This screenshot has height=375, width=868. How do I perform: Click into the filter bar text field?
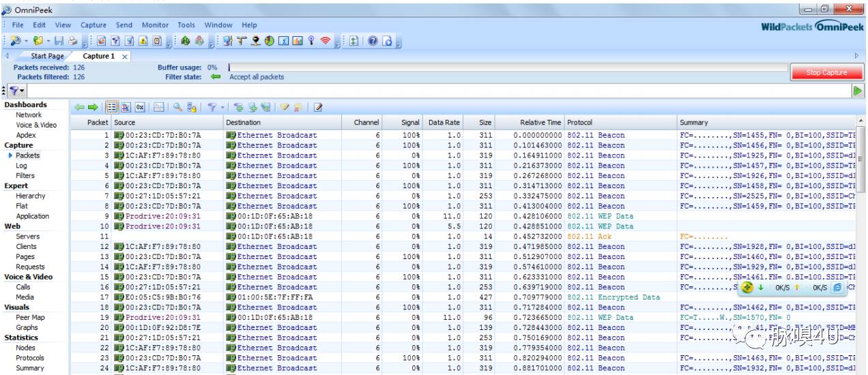440,90
